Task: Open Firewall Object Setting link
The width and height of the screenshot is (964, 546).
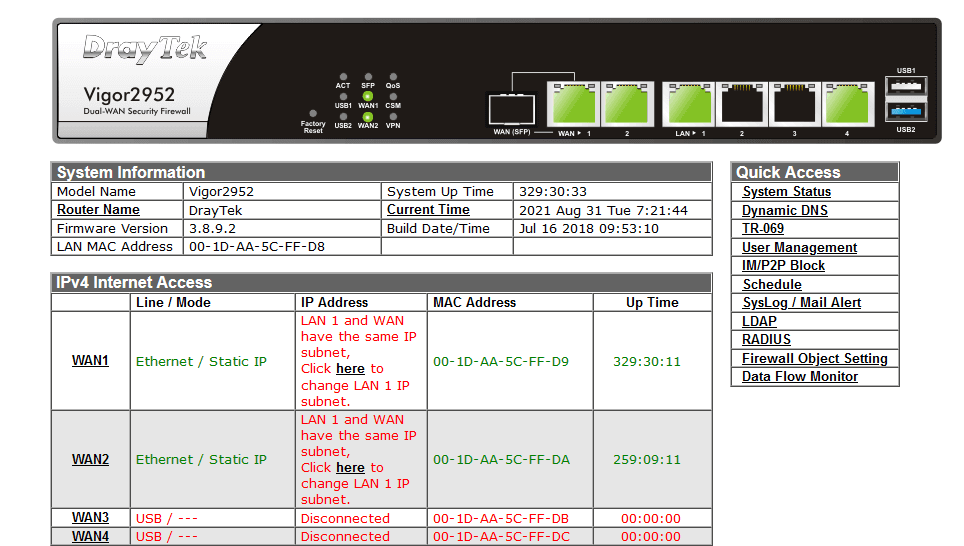Action: pyautogui.click(x=815, y=358)
